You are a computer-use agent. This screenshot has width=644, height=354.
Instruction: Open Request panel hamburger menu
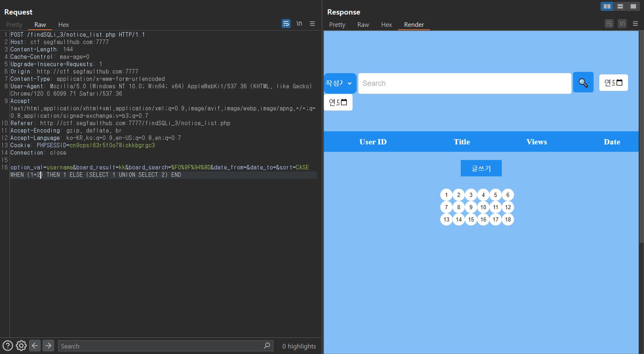(x=312, y=24)
